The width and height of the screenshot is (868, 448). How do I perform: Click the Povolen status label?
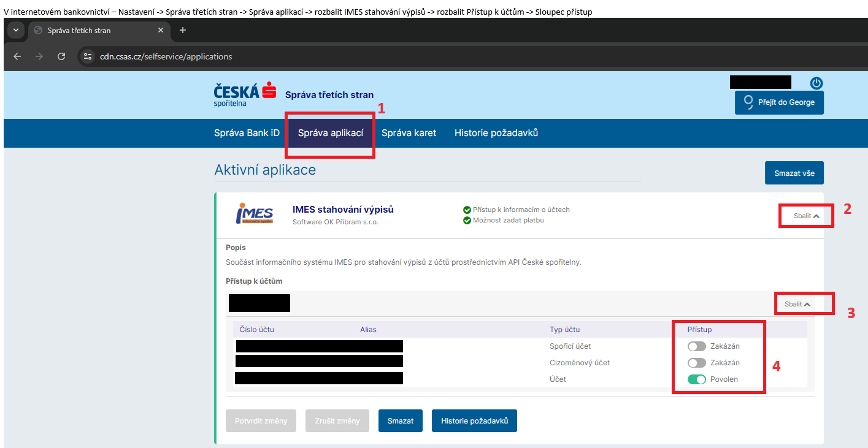coord(724,379)
